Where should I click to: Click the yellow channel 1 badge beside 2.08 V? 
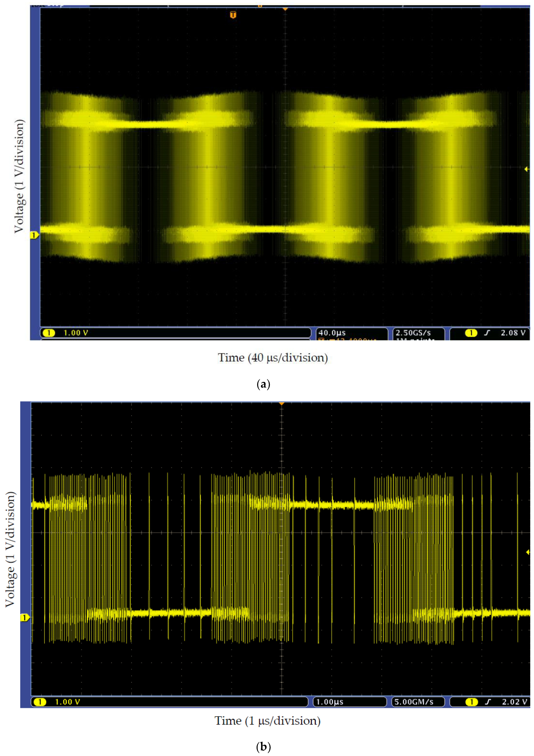(471, 333)
